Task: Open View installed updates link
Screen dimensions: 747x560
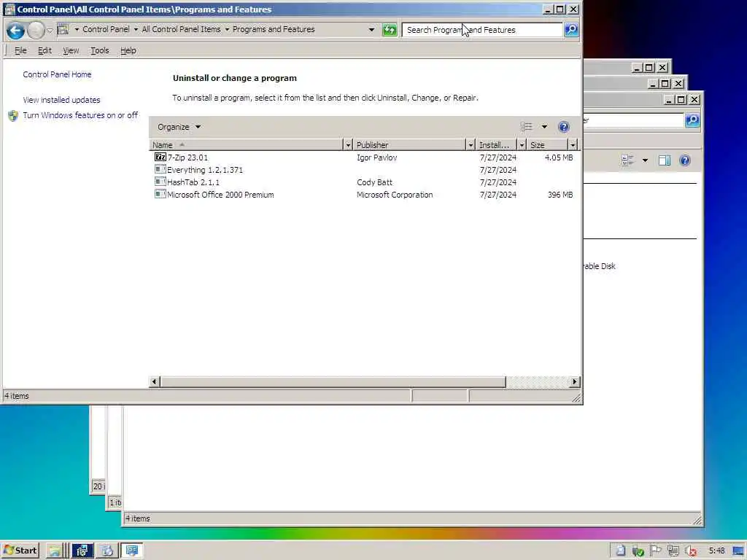Action: (61, 100)
